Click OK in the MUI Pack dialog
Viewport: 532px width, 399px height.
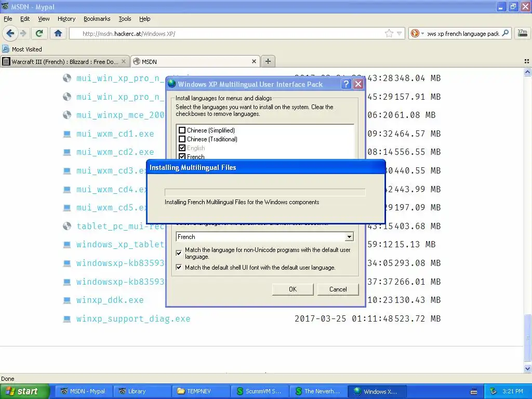[292, 289]
